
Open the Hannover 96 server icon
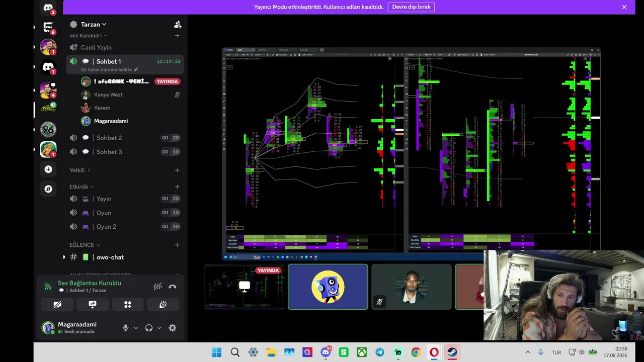point(48,129)
